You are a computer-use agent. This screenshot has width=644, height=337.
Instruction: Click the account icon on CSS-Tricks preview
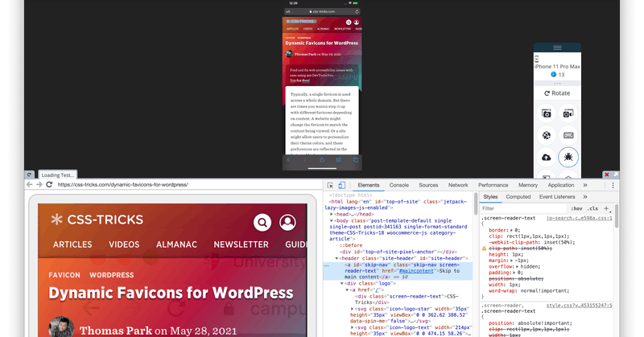287,223
